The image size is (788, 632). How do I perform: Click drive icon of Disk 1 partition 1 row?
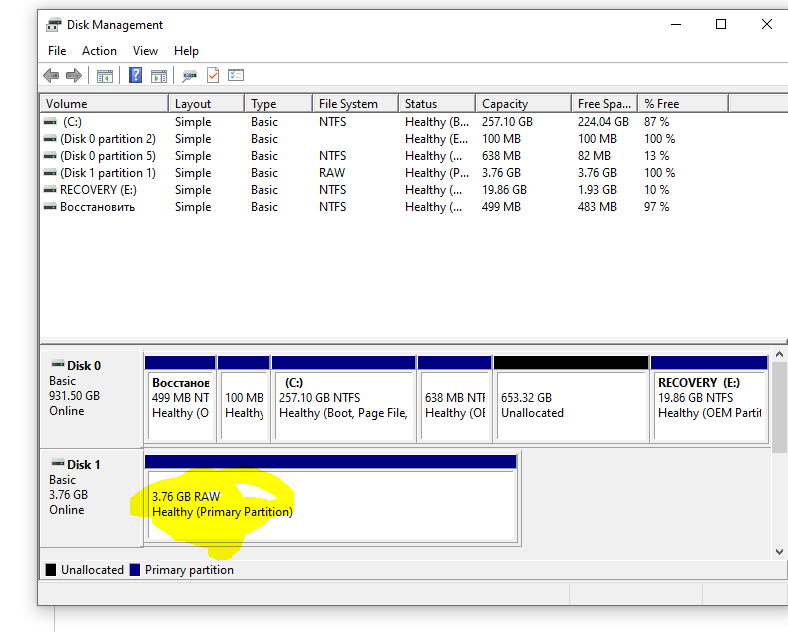[50, 173]
